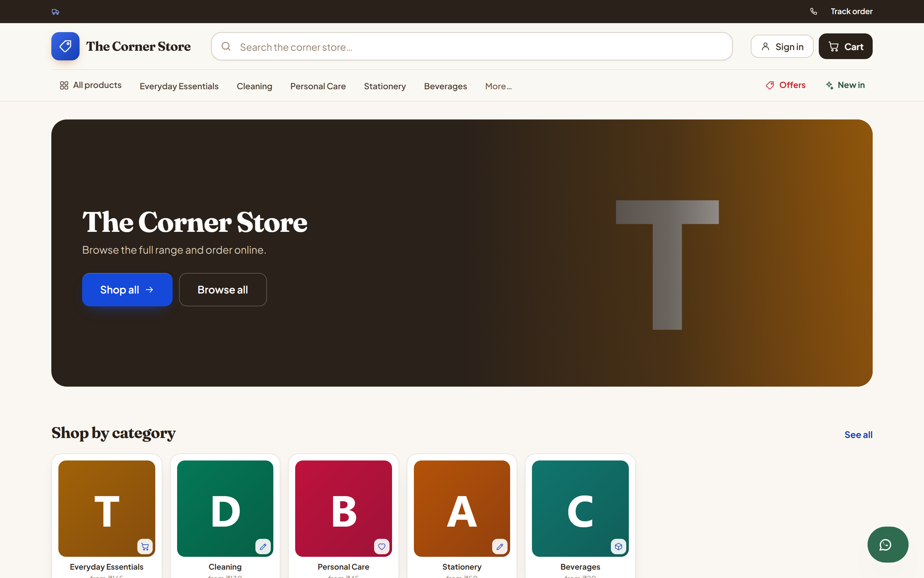
Task: Click pencil badge on Stationery tile
Action: pos(500,546)
